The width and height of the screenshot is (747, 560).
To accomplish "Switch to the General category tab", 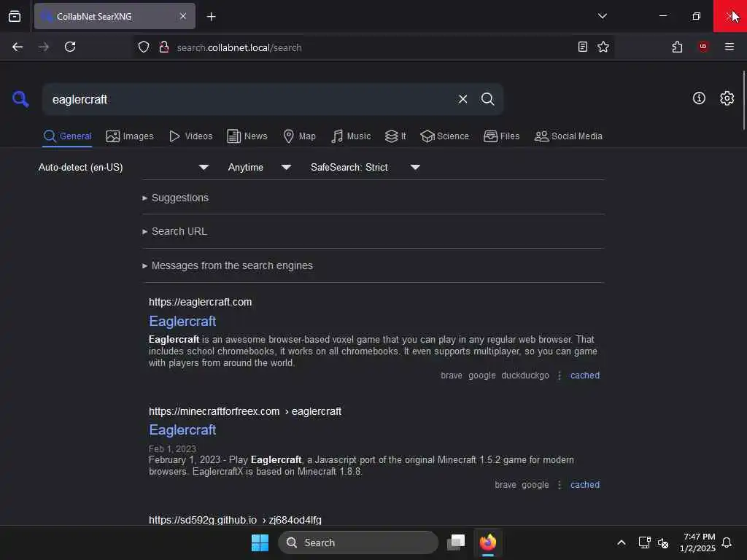I will pos(67,136).
